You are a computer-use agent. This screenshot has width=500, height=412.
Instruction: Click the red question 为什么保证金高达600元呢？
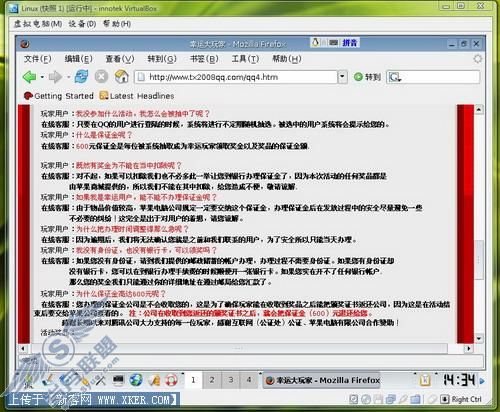coord(121,294)
